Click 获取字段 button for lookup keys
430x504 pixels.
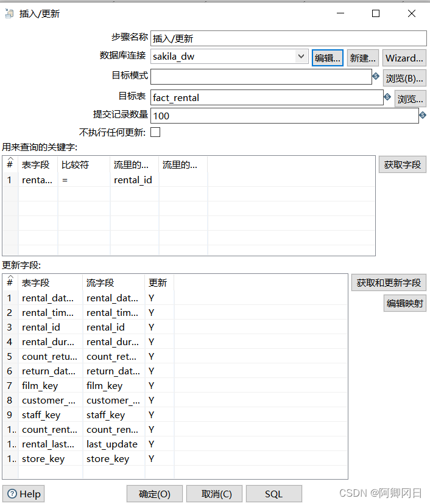point(402,164)
